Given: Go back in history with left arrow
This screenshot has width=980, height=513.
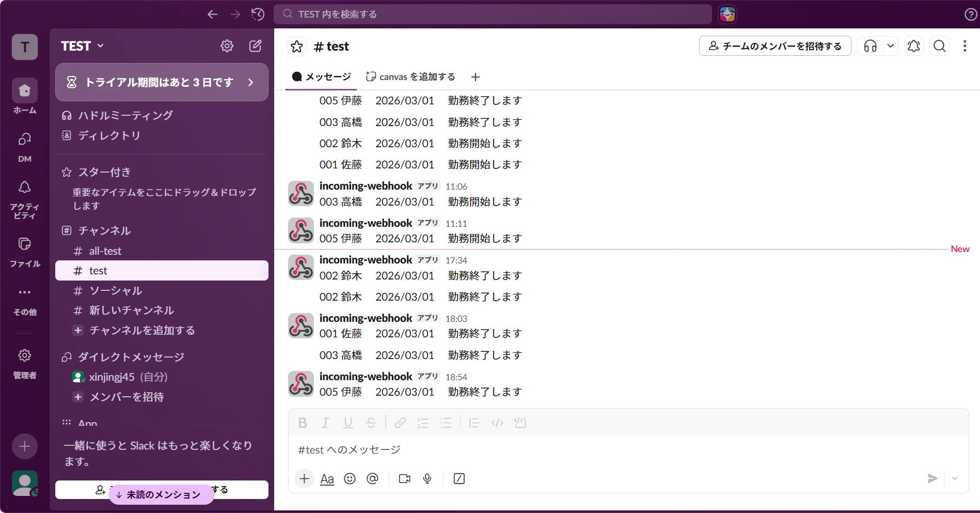Looking at the screenshot, I should [212, 14].
